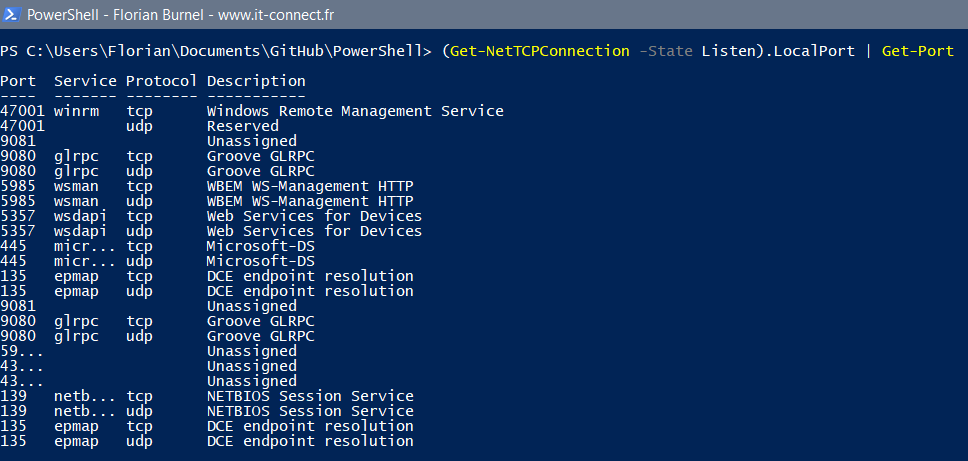Click the dashed underline beneath the Description header
The width and height of the screenshot is (968, 461).
[x=256, y=96]
